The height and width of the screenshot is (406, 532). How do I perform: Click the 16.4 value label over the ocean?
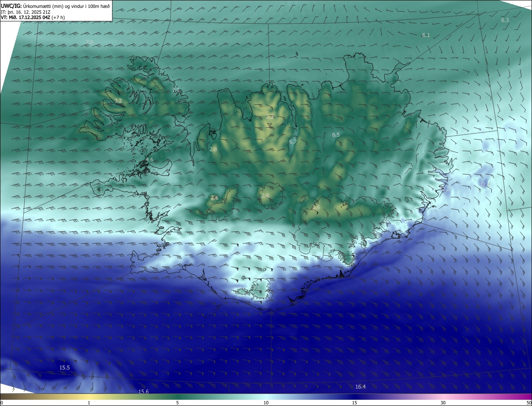360,387
